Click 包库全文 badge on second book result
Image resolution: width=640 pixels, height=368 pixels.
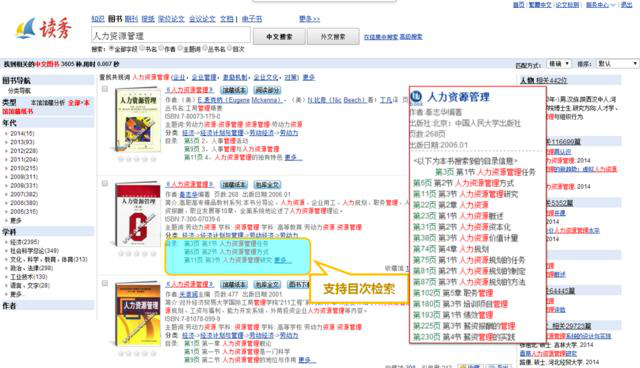point(267,184)
